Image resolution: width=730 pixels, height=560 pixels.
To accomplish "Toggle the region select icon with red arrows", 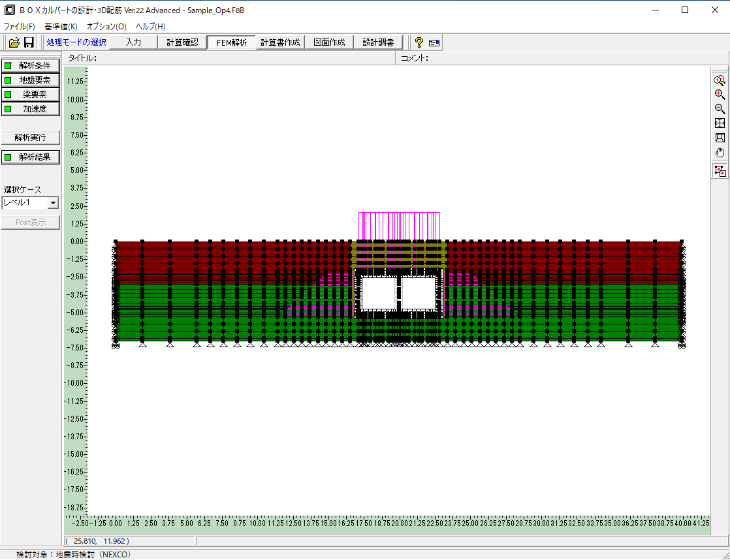I will click(x=720, y=171).
